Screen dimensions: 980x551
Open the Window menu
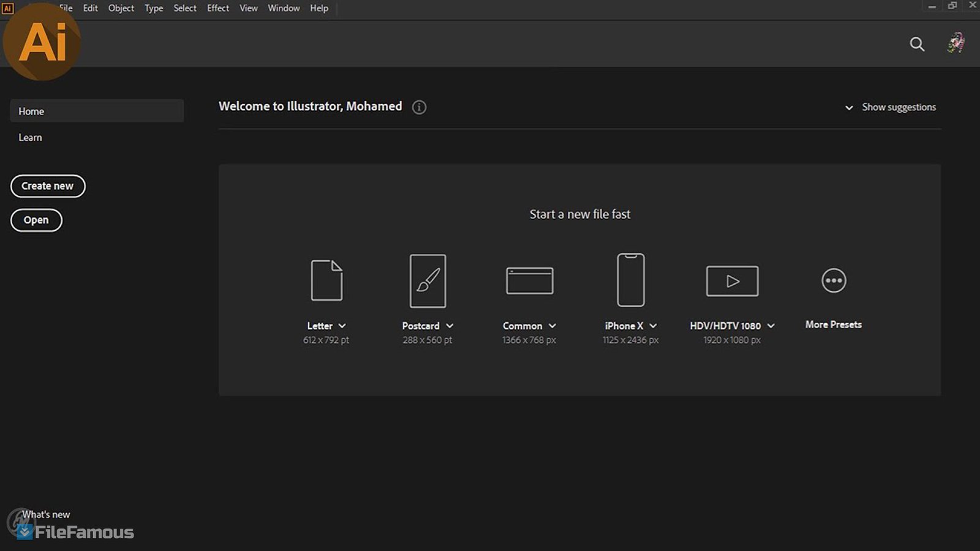(284, 8)
